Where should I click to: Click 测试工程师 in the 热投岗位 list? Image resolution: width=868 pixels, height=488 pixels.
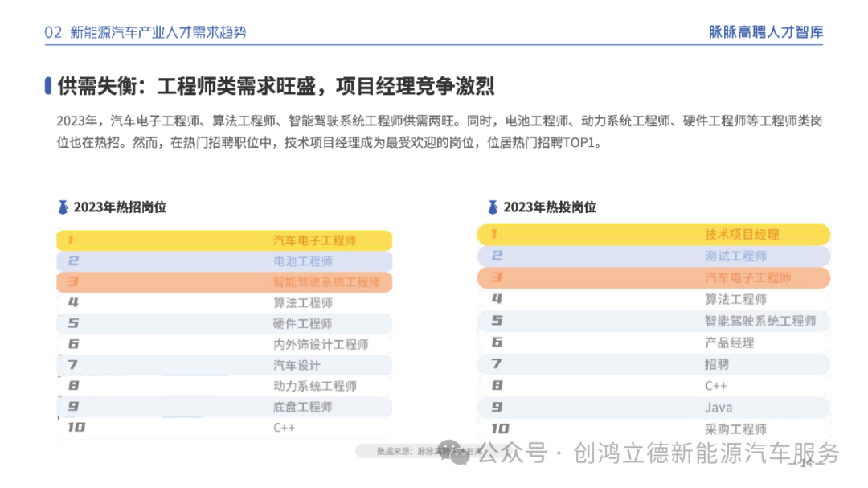point(735,256)
